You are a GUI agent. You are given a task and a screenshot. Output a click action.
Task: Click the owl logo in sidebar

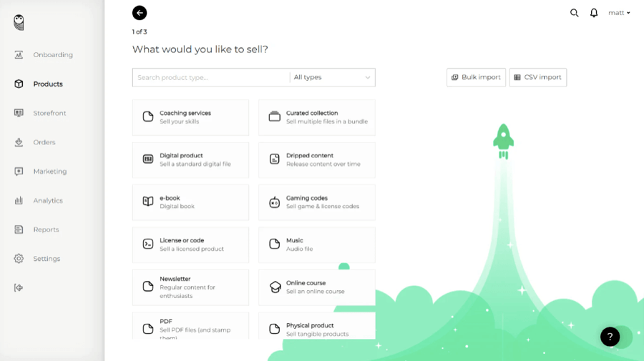point(19,23)
